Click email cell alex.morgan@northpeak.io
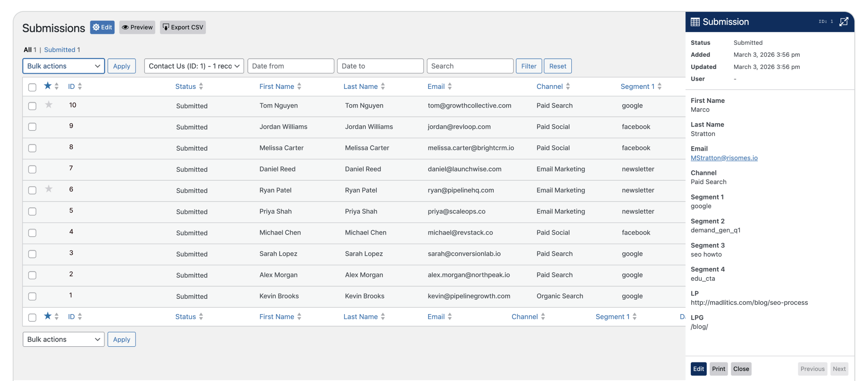Viewport: 868px width, 381px height. point(469,275)
